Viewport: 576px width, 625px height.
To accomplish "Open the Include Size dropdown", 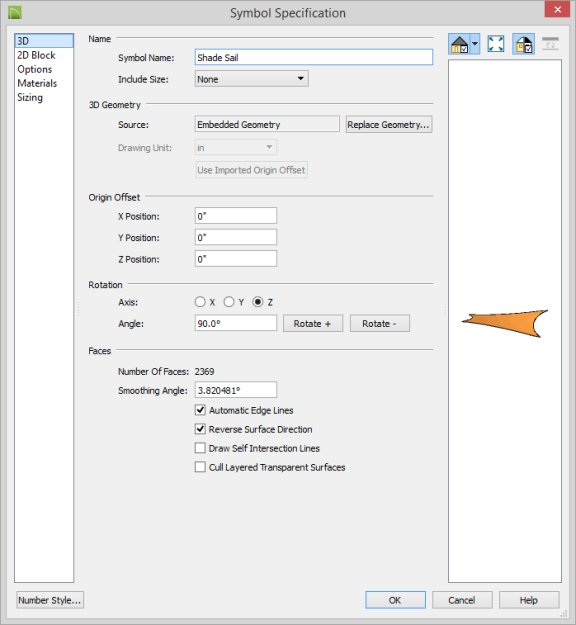I will tap(252, 79).
